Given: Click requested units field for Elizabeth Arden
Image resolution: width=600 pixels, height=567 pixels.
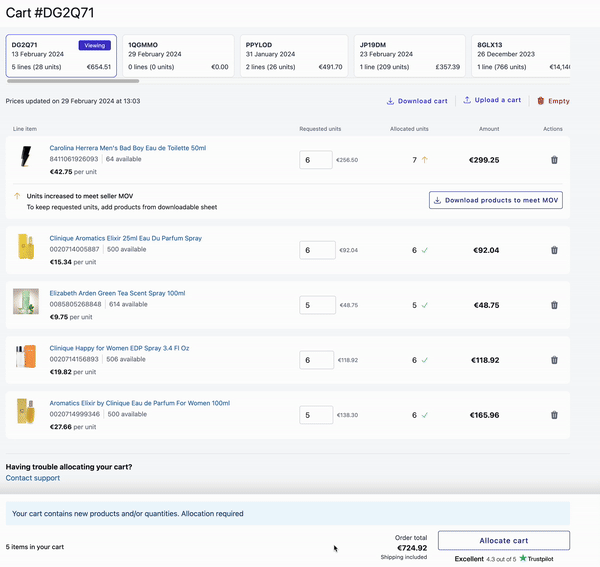Looking at the screenshot, I should point(316,305).
